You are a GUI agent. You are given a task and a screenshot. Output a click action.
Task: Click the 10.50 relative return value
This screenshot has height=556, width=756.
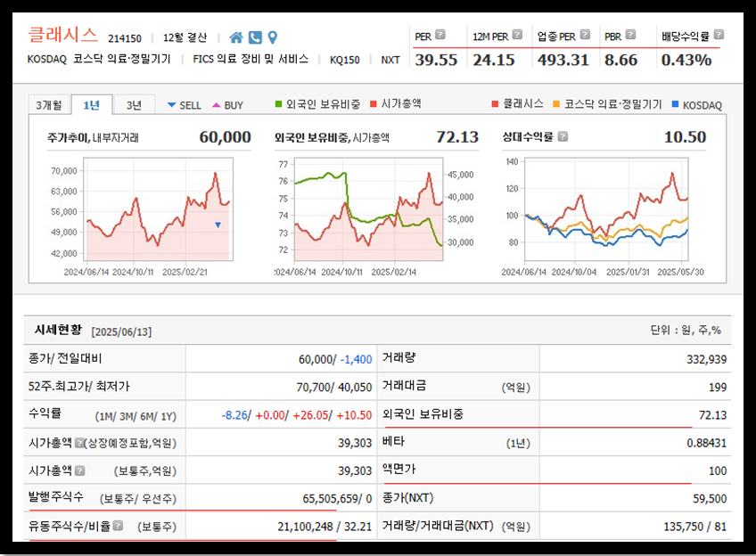pyautogui.click(x=685, y=137)
